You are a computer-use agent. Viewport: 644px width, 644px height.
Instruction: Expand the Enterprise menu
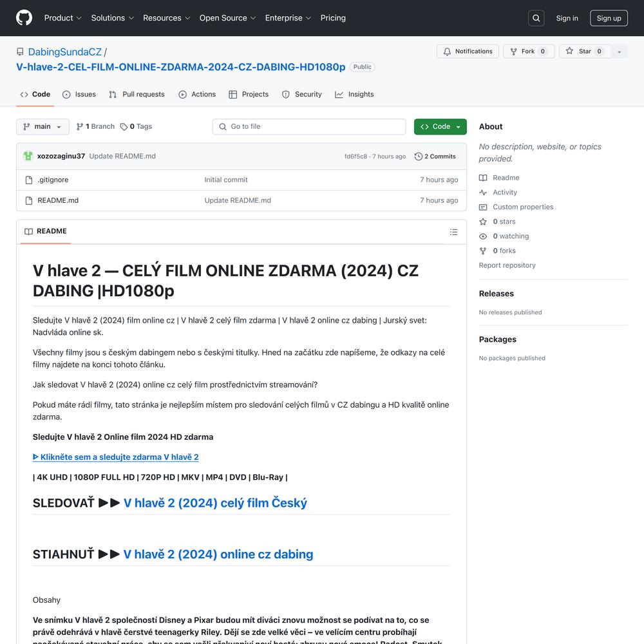[x=288, y=18]
